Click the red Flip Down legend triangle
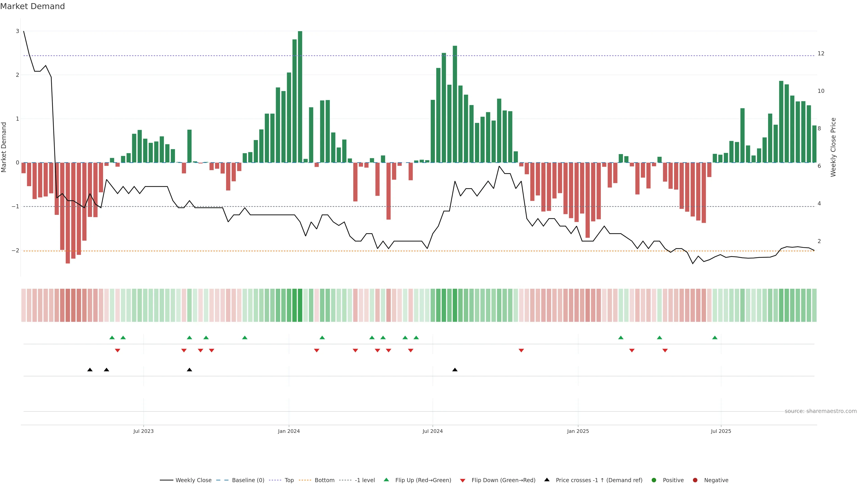Viewport: 868px width, 488px height. (463, 480)
